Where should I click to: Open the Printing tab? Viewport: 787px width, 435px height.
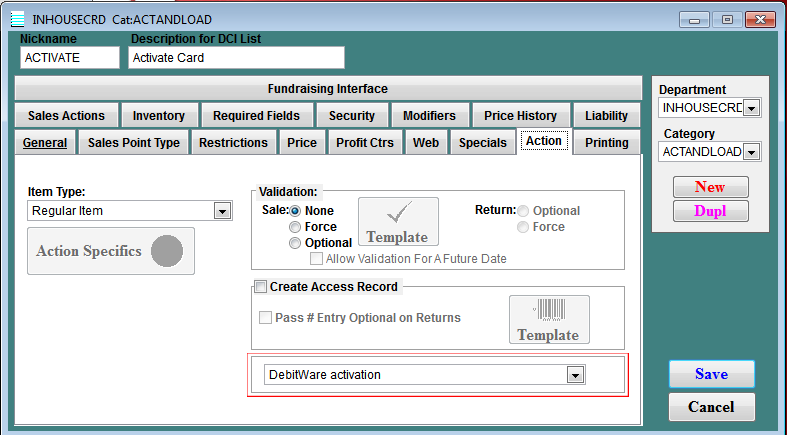click(x=606, y=142)
